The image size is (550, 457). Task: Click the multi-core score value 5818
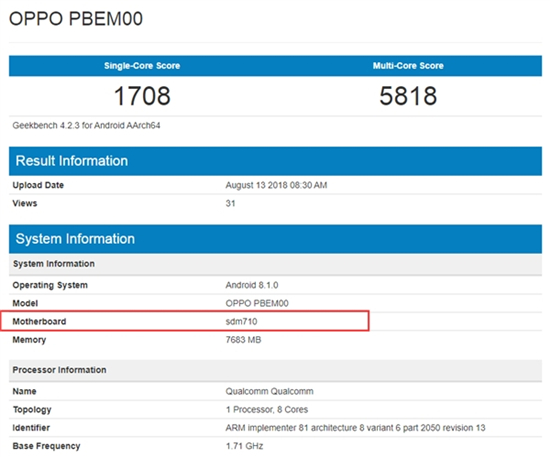(x=408, y=96)
